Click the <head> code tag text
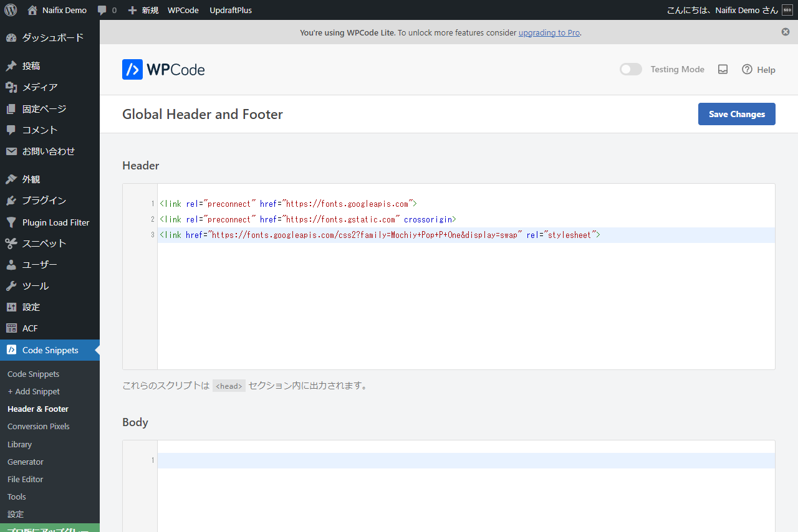The height and width of the screenshot is (532, 798). click(x=229, y=386)
